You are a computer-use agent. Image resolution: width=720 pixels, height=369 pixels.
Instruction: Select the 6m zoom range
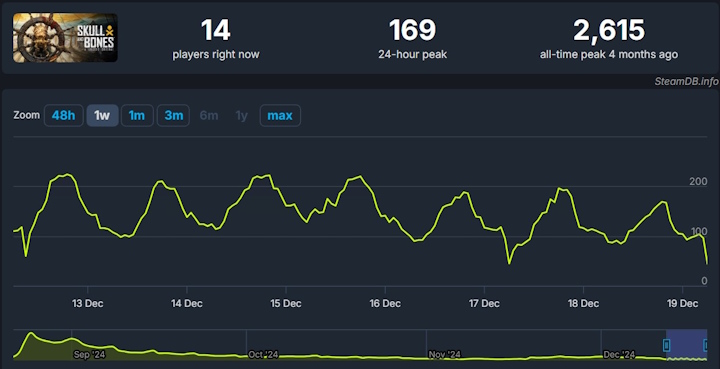(x=209, y=115)
